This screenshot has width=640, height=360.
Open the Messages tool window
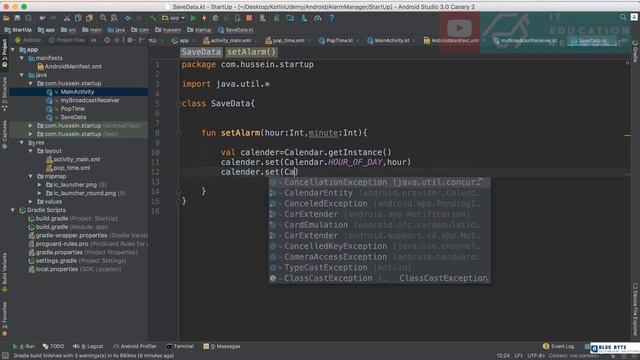click(222, 346)
